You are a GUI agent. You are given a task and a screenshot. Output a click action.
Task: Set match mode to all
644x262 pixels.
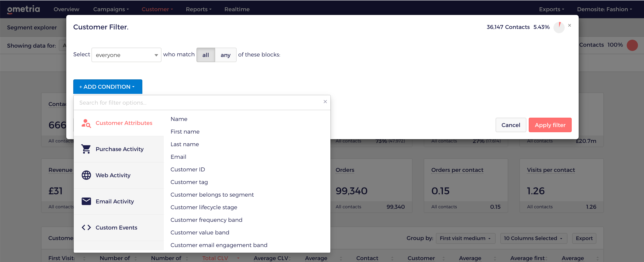pos(206,55)
